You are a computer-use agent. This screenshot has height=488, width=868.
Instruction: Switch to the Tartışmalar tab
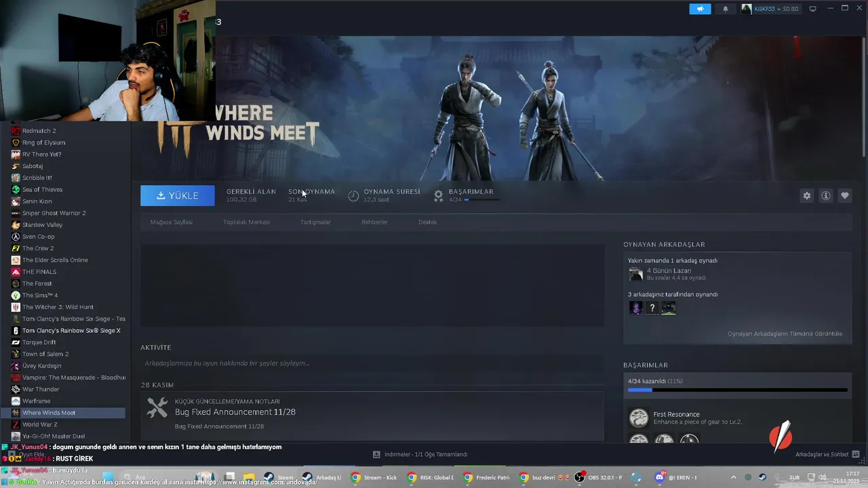[315, 222]
